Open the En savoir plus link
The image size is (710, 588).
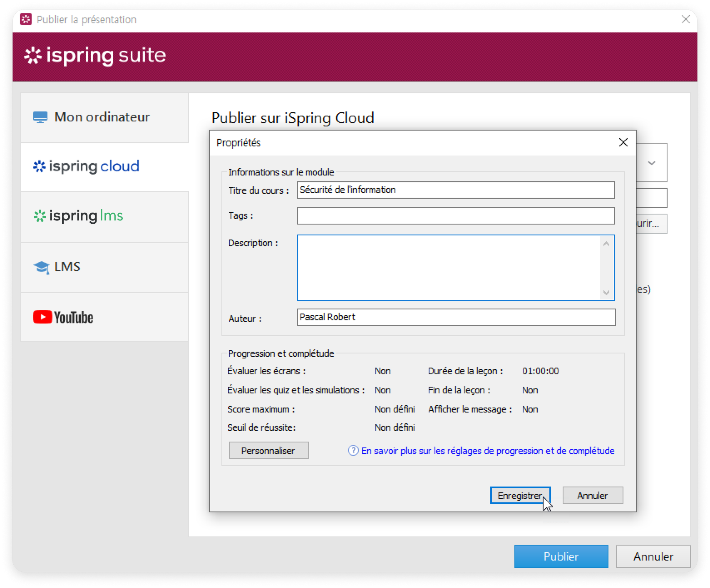coord(487,451)
